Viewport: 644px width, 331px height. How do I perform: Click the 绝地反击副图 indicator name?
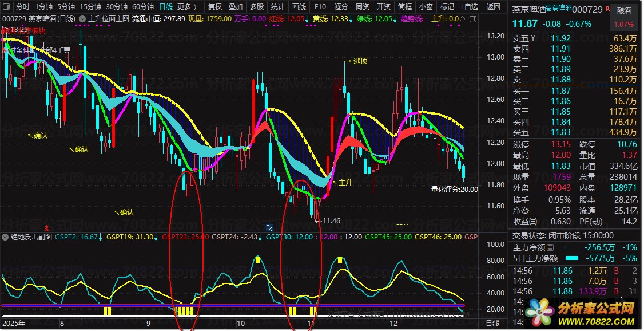pyautogui.click(x=31, y=237)
